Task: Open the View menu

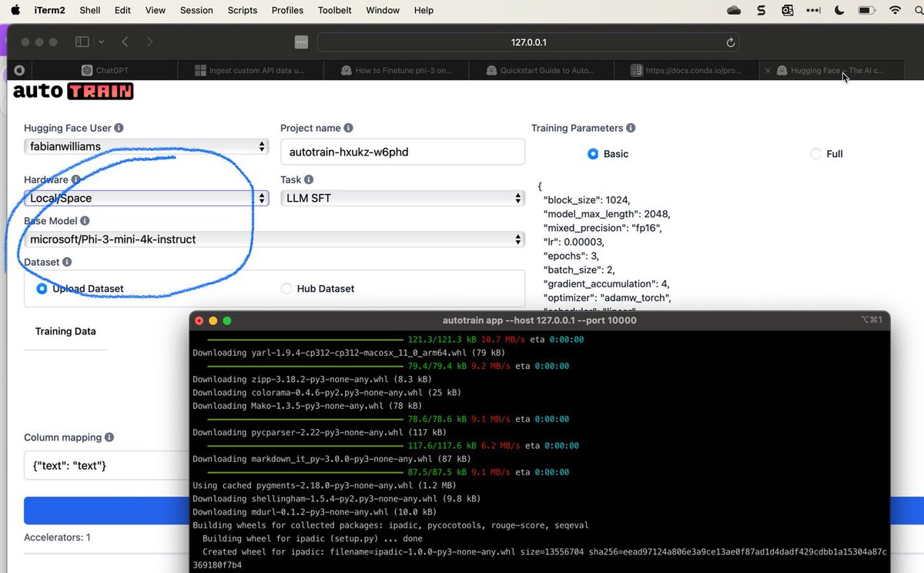Action: (x=156, y=10)
